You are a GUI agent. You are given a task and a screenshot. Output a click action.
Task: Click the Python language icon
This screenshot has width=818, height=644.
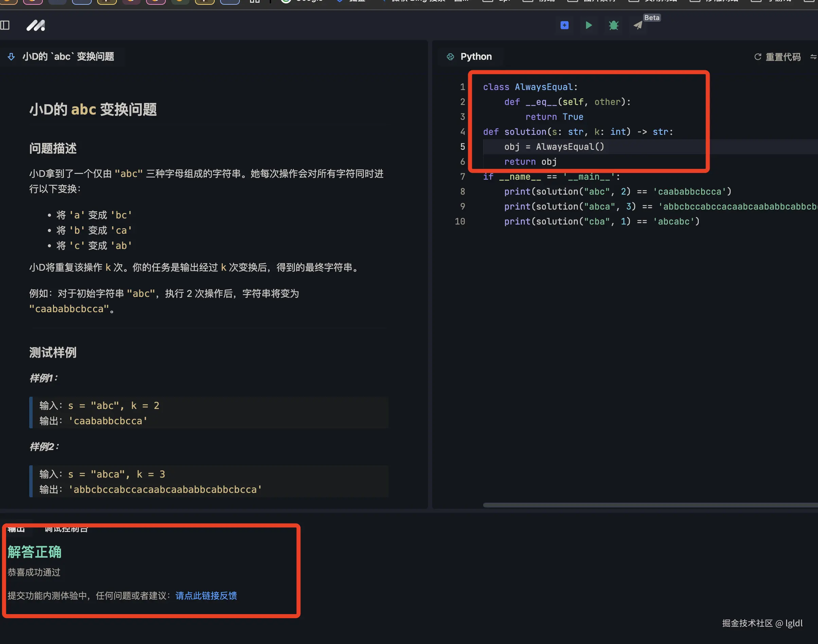(x=450, y=57)
